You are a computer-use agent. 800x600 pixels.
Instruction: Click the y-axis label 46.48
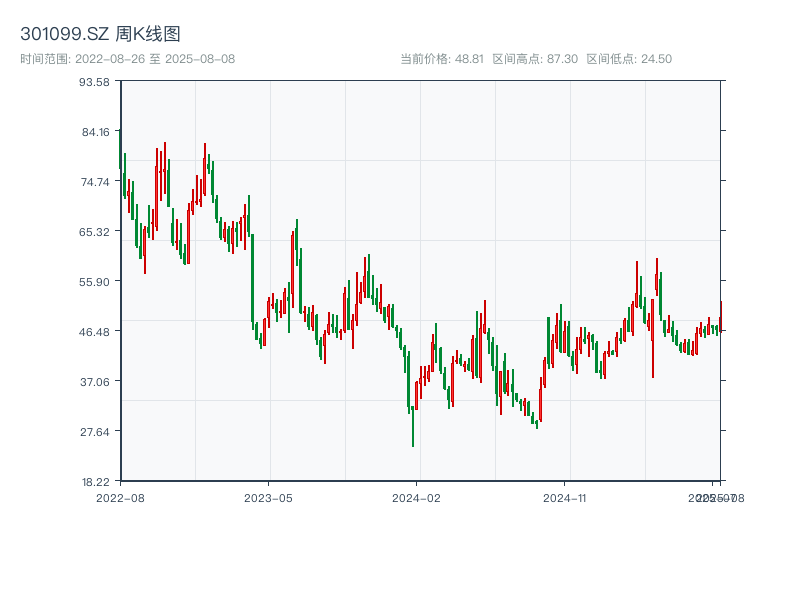point(94,332)
